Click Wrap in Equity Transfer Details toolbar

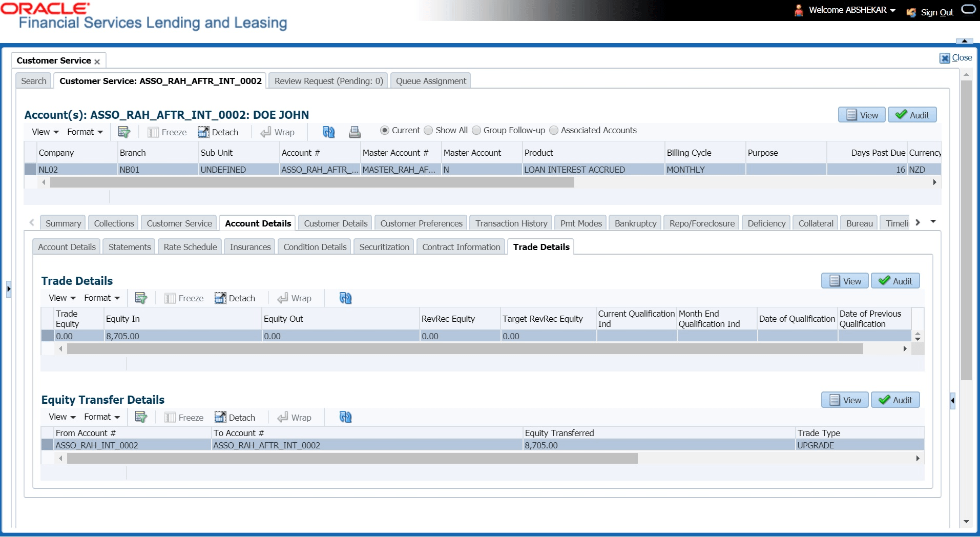point(295,418)
